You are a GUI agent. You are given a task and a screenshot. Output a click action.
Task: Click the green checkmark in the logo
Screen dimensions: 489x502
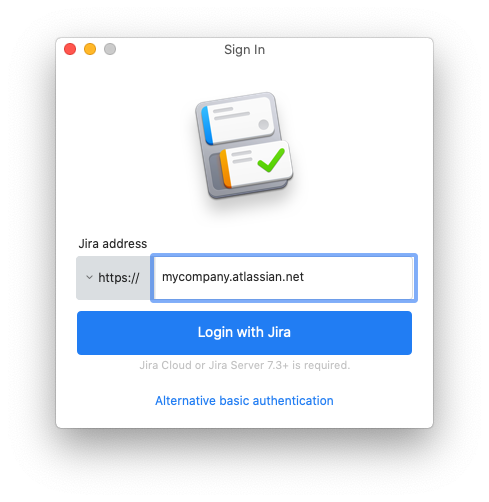point(271,160)
